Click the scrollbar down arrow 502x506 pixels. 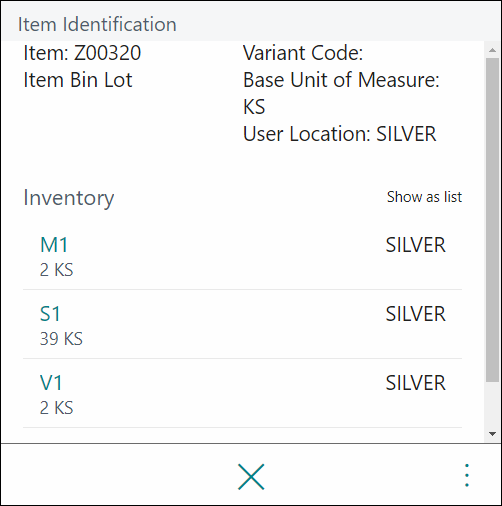point(492,434)
